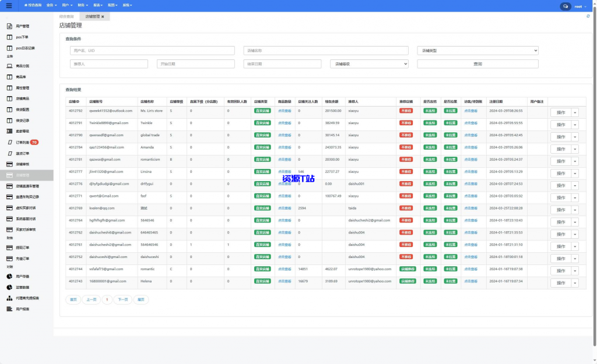
Task: Go to 商品分类 in the sidebar
Action: coord(22,66)
